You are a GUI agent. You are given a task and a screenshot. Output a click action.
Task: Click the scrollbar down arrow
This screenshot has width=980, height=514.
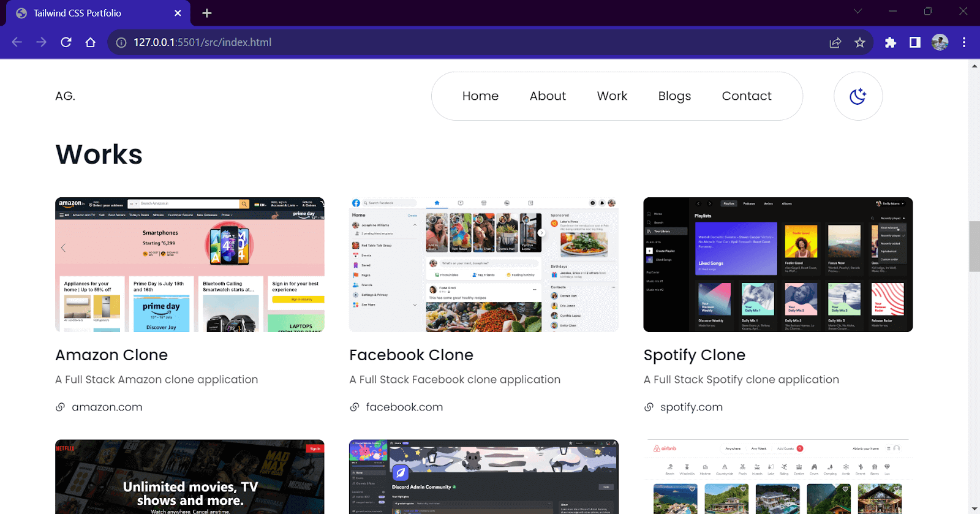[974, 508]
